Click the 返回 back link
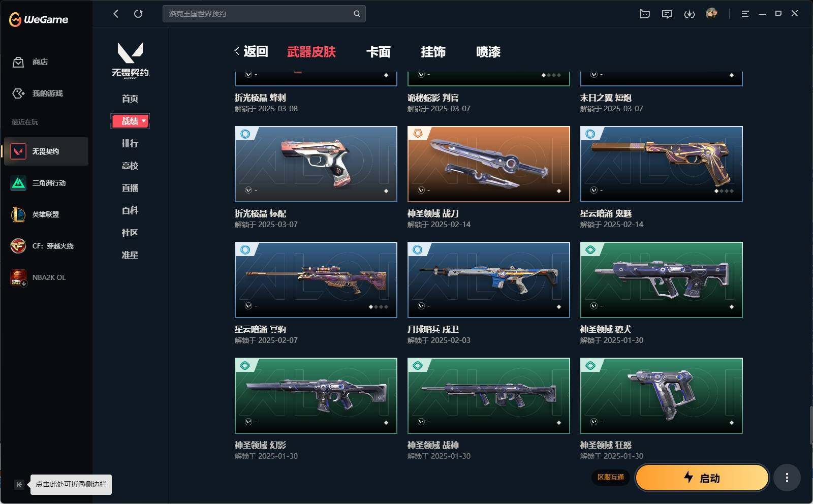 tap(251, 51)
